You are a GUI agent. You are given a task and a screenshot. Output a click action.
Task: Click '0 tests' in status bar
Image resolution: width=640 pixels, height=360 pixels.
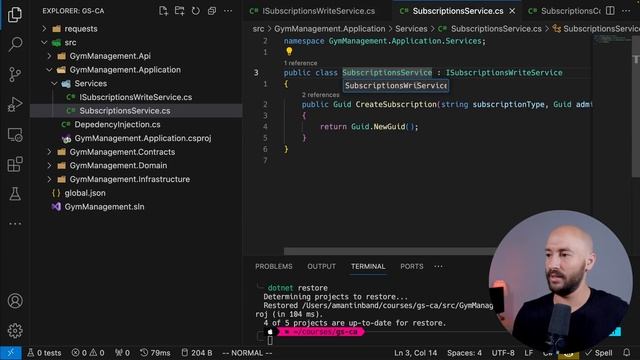44,353
